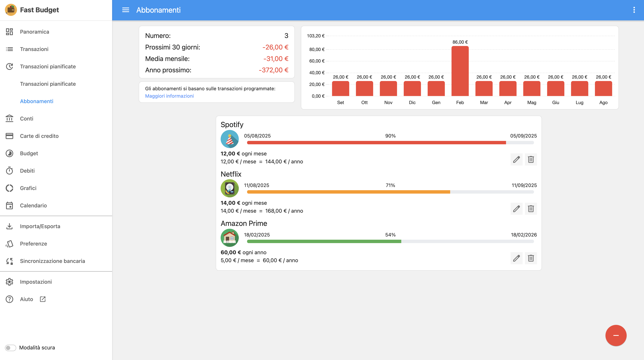This screenshot has width=644, height=360.
Task: Delete the Spotify subscription via trash icon
Action: 531,159
